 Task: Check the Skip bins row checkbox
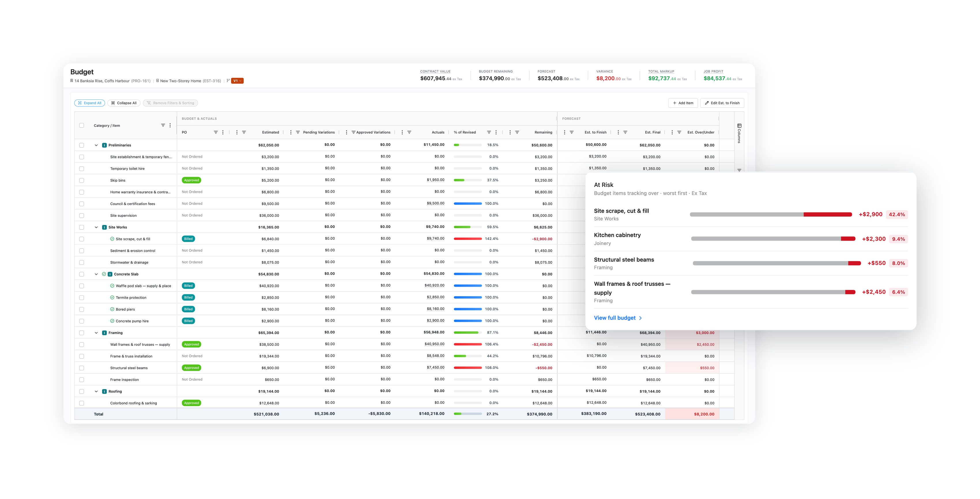pos(81,180)
